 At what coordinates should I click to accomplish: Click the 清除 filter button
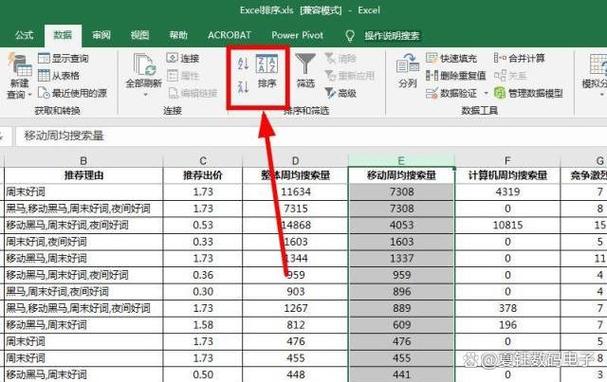(340, 58)
